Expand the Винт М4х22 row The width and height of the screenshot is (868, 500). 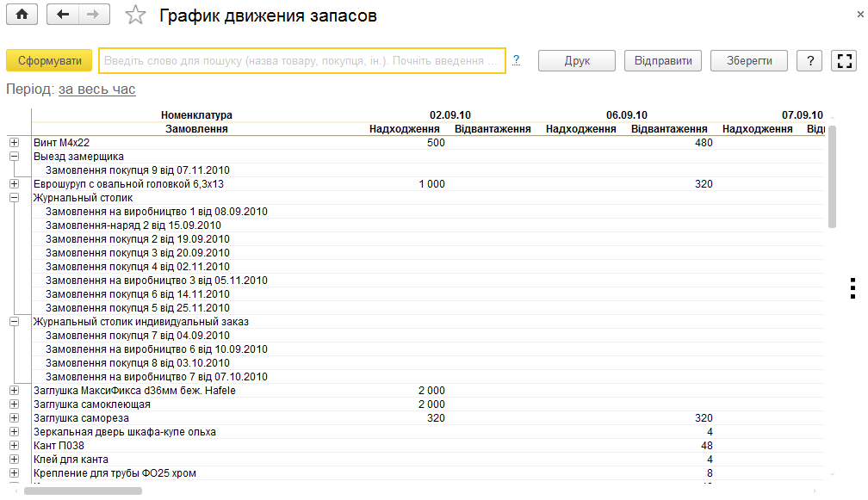point(15,143)
